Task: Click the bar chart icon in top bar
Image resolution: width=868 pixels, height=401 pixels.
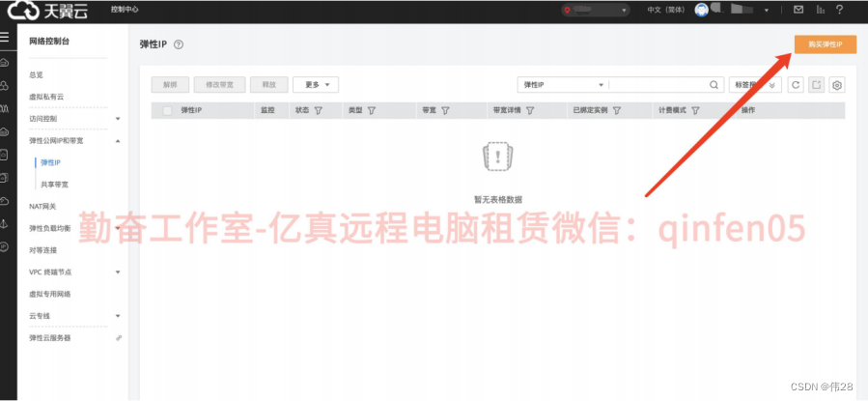Action: pyautogui.click(x=820, y=10)
